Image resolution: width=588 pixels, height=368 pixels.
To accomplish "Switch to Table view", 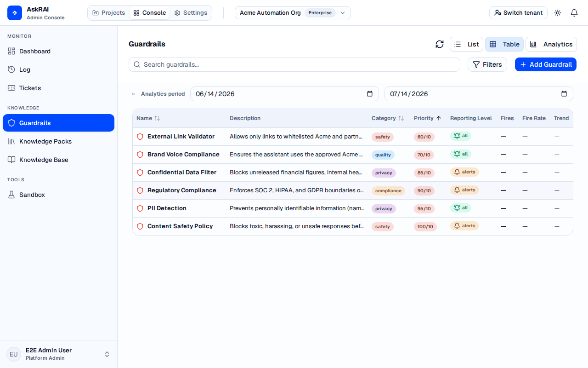I will [504, 44].
